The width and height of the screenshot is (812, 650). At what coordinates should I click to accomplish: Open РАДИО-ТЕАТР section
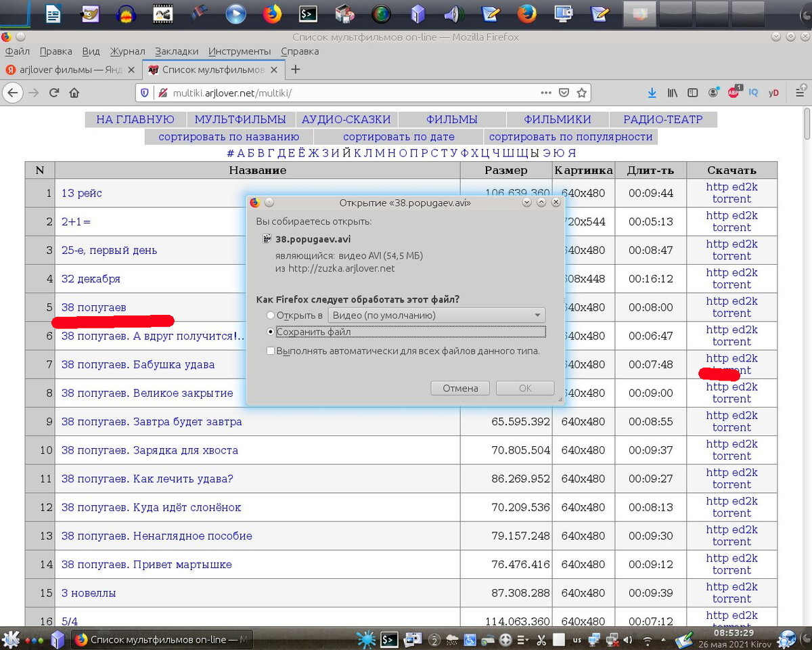(663, 120)
